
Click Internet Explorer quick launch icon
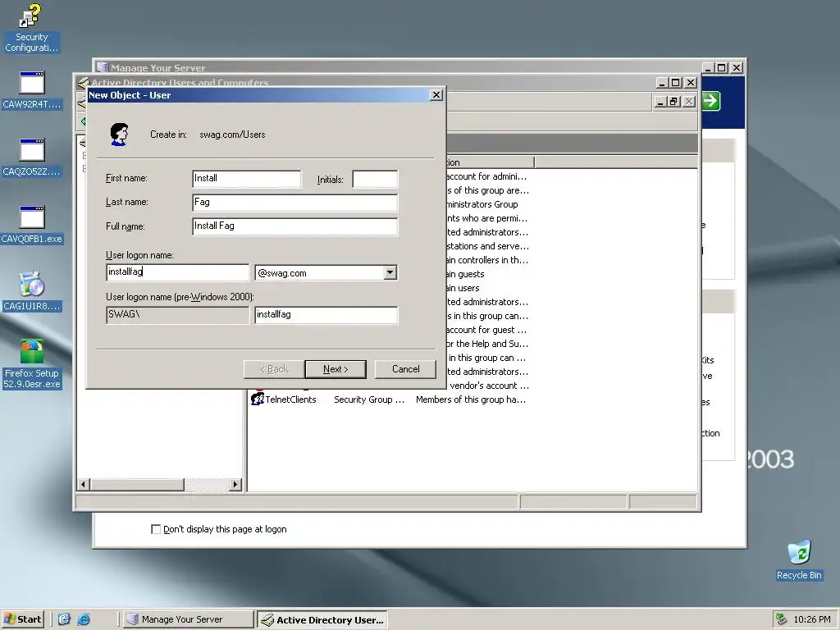(84, 619)
